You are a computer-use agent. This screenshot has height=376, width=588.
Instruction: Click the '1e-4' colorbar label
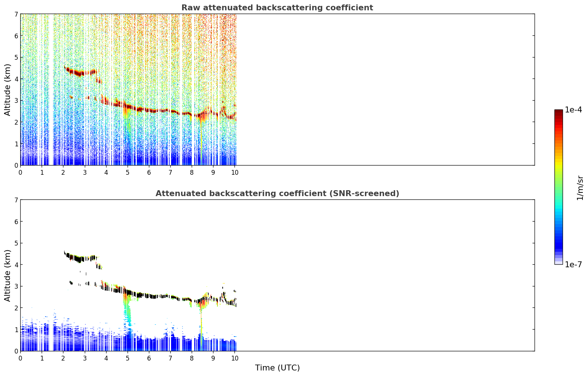(x=574, y=110)
